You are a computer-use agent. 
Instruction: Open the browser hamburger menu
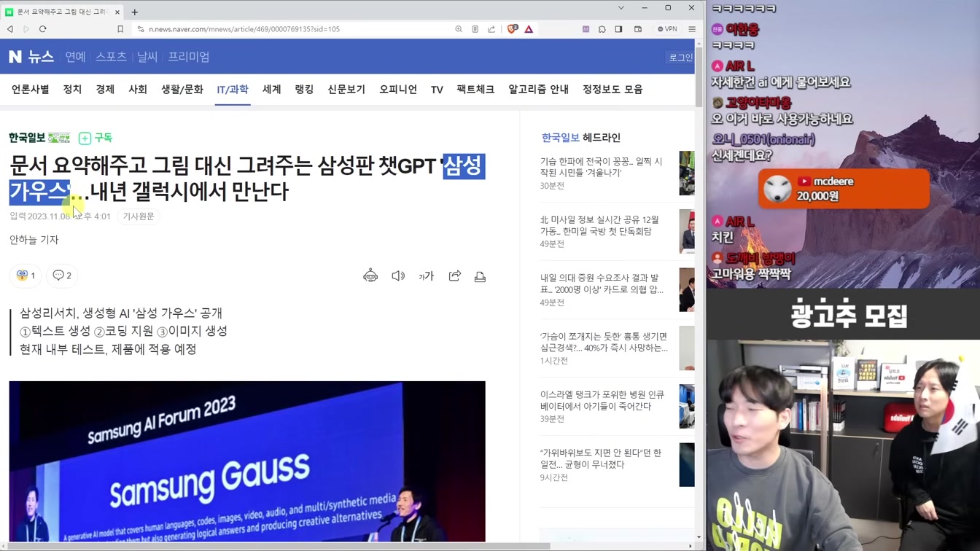692,29
